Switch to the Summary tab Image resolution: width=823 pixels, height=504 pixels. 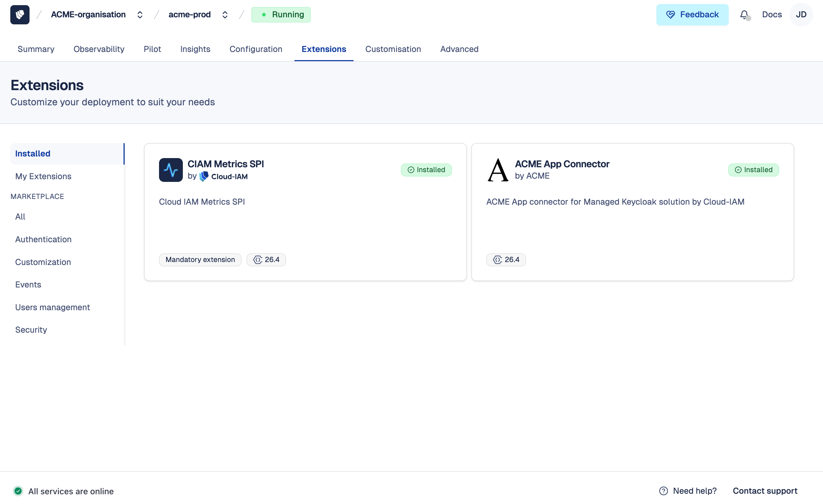pos(36,49)
